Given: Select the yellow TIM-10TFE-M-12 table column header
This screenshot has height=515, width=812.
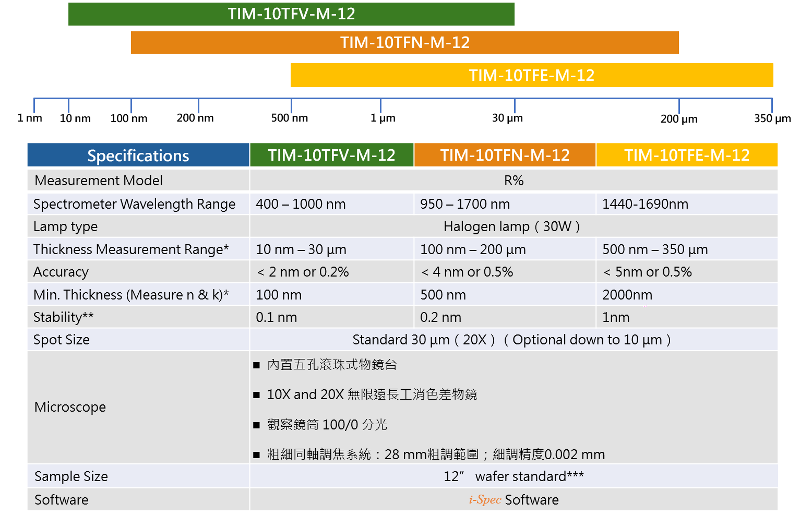Looking at the screenshot, I should [686, 155].
